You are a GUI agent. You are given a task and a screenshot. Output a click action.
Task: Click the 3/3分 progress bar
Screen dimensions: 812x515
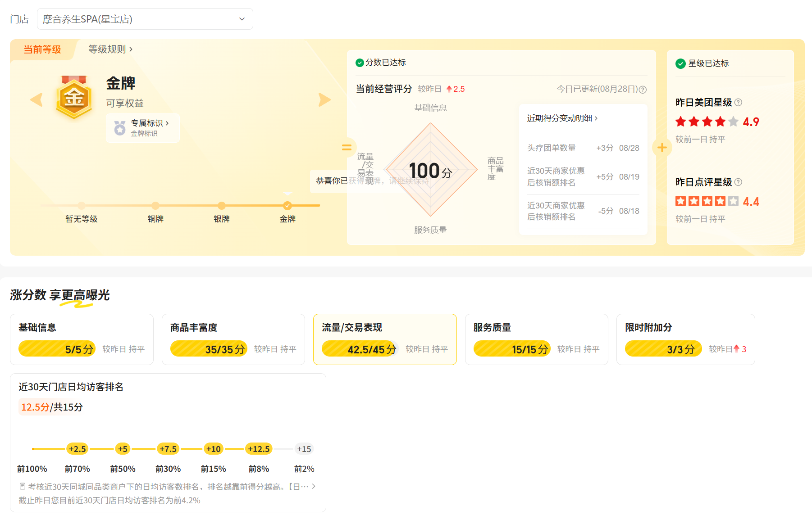click(663, 349)
